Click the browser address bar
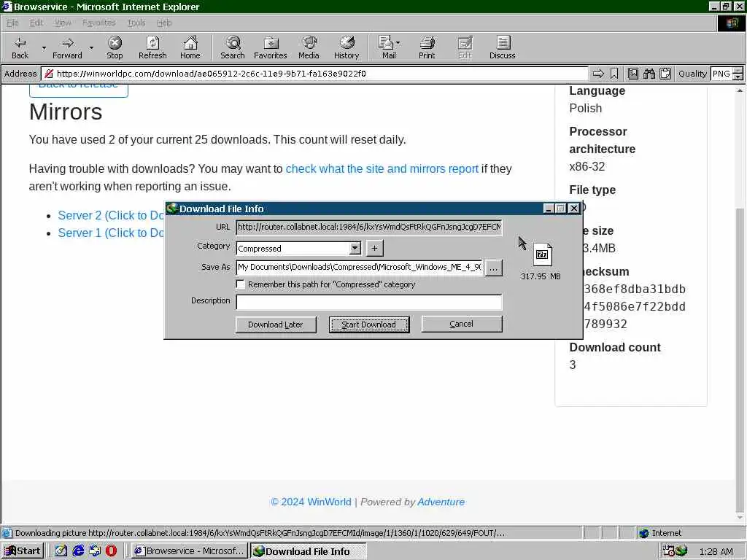The image size is (747, 560). click(x=315, y=74)
